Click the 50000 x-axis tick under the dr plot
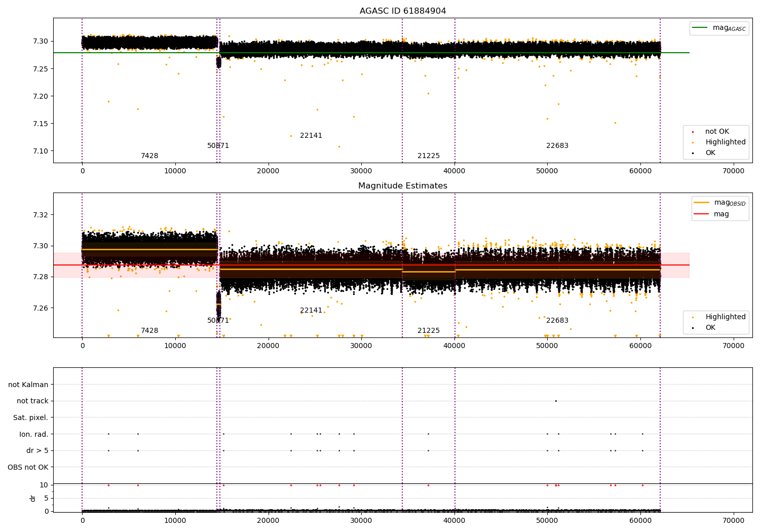 point(547,521)
